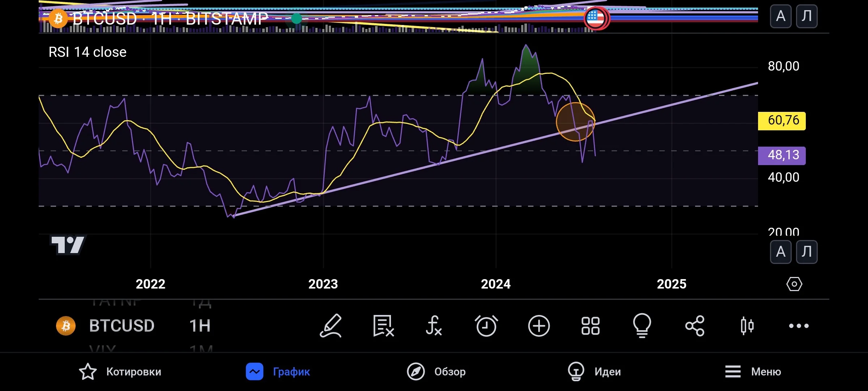Tap the plus circle add symbol icon
The height and width of the screenshot is (391, 868).
(539, 326)
